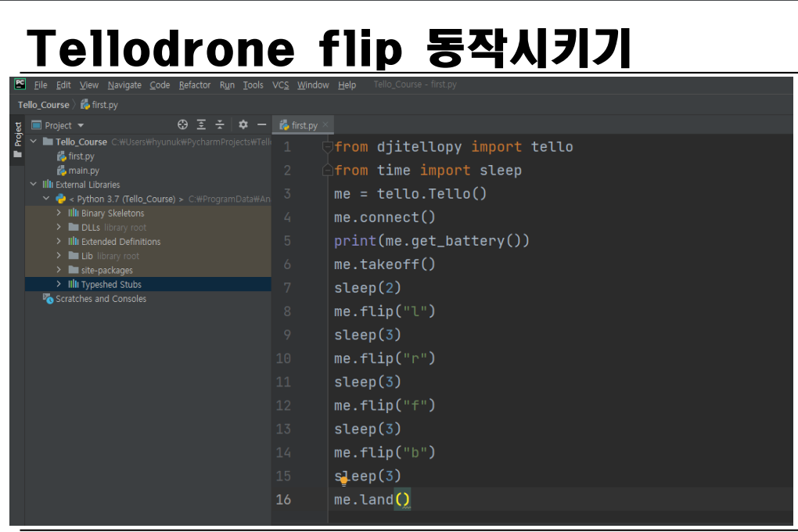
Task: Click the Typeshed Stubs library icon
Action: click(74, 284)
